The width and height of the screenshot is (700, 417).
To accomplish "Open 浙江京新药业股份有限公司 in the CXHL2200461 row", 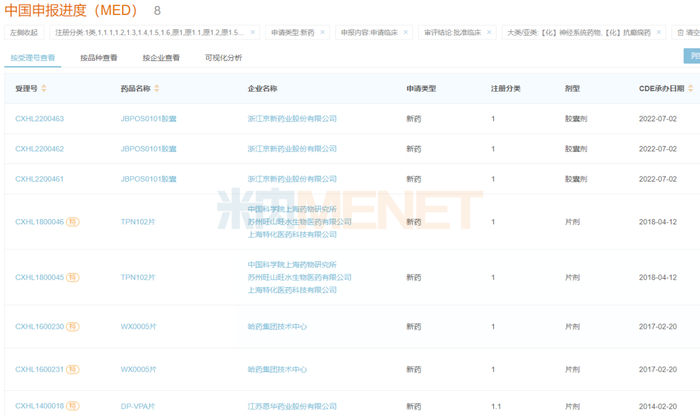I will (x=292, y=179).
